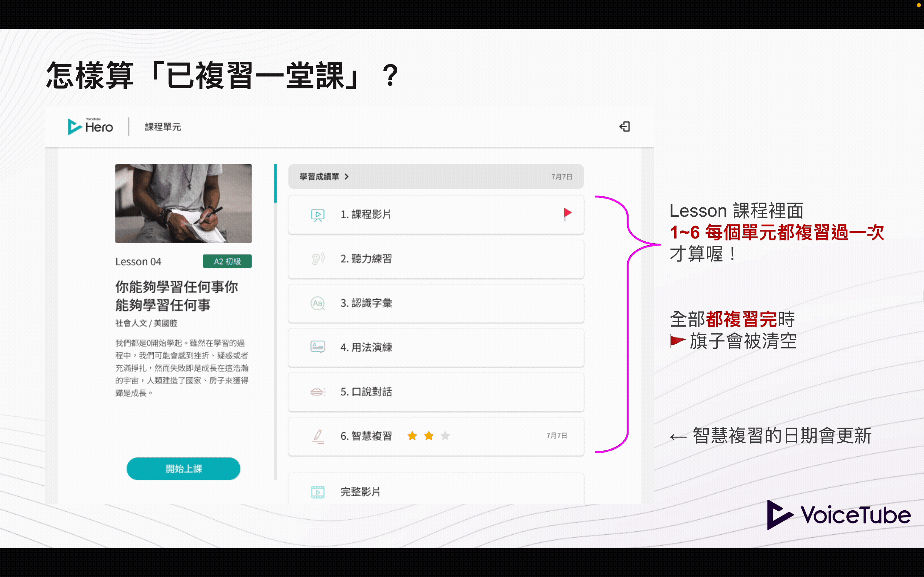Click the VoiceTube Hero logo
This screenshot has height=577, width=924.
point(90,126)
